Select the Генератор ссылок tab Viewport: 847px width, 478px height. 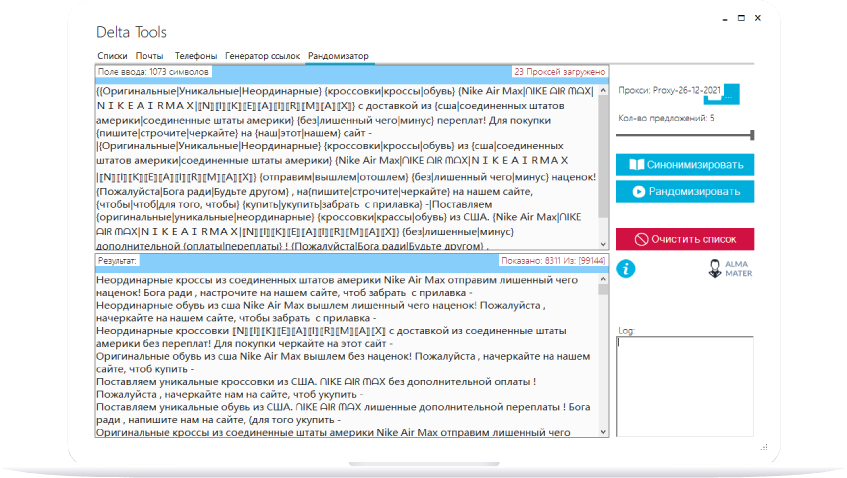coord(263,56)
